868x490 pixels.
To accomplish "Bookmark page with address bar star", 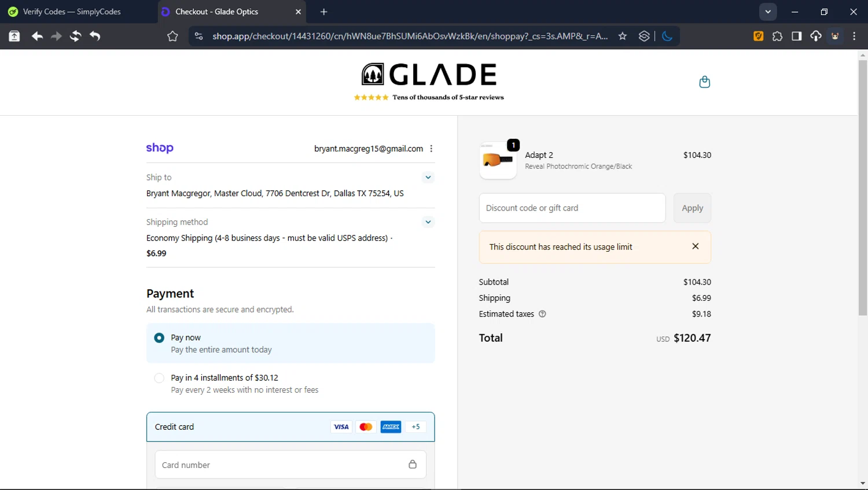I will coord(623,36).
